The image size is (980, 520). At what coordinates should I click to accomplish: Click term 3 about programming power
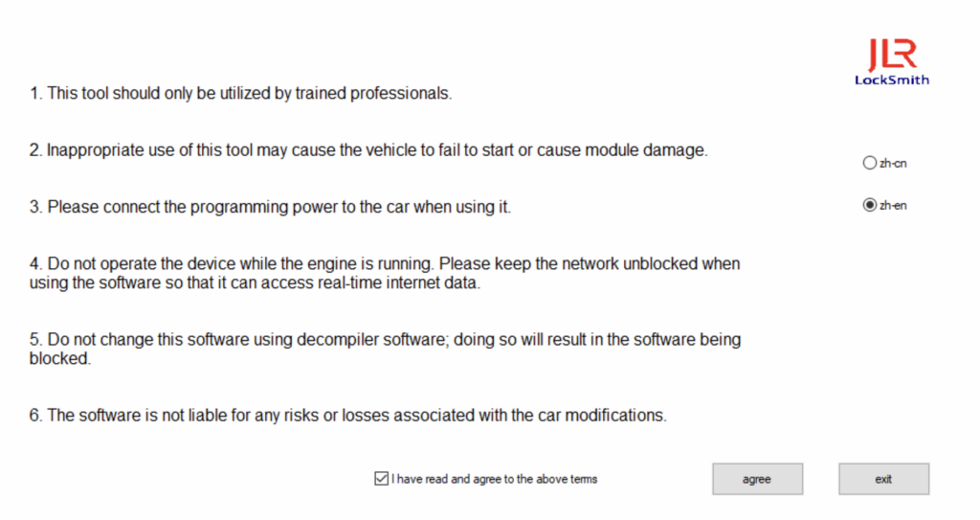pyautogui.click(x=270, y=207)
